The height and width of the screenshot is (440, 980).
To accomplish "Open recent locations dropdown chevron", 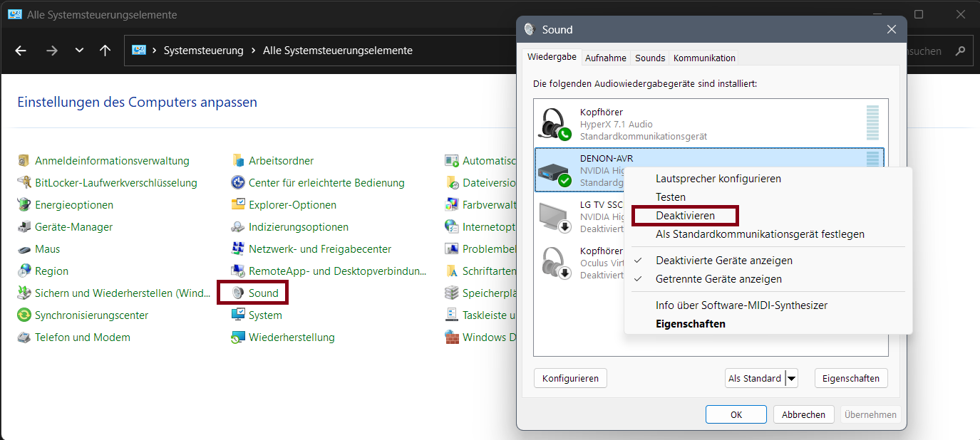I will pyautogui.click(x=79, y=51).
